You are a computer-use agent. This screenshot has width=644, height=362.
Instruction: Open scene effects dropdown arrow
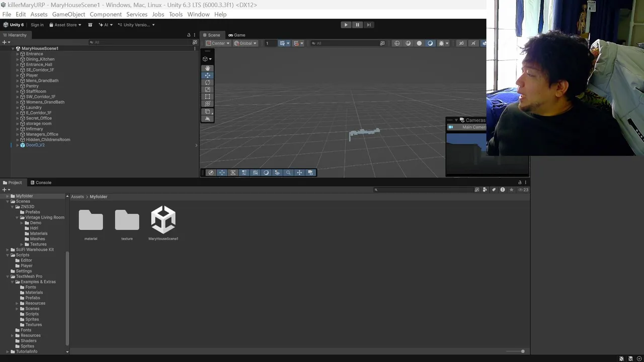tap(447, 43)
